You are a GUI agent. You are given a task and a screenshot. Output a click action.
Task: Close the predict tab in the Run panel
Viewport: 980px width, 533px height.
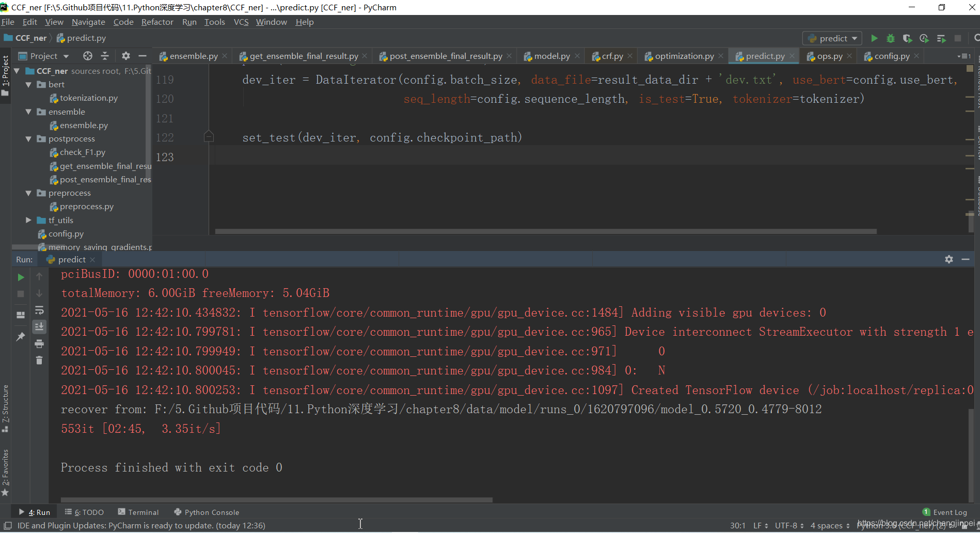point(92,259)
